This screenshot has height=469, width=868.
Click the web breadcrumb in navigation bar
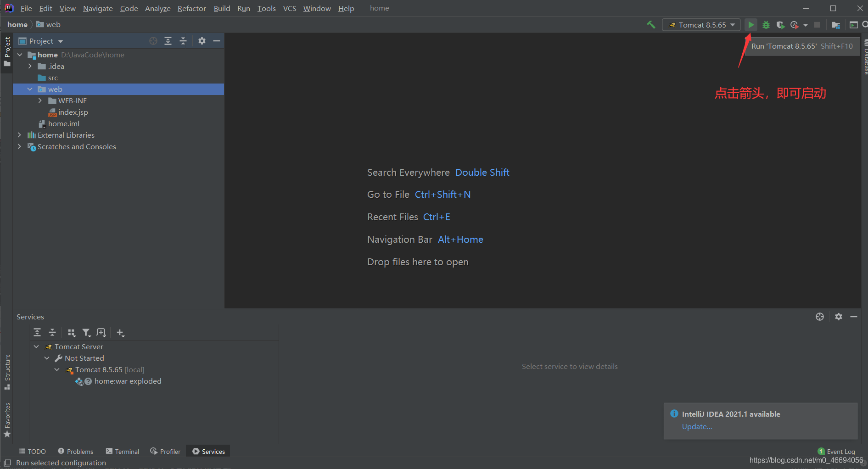tap(49, 24)
